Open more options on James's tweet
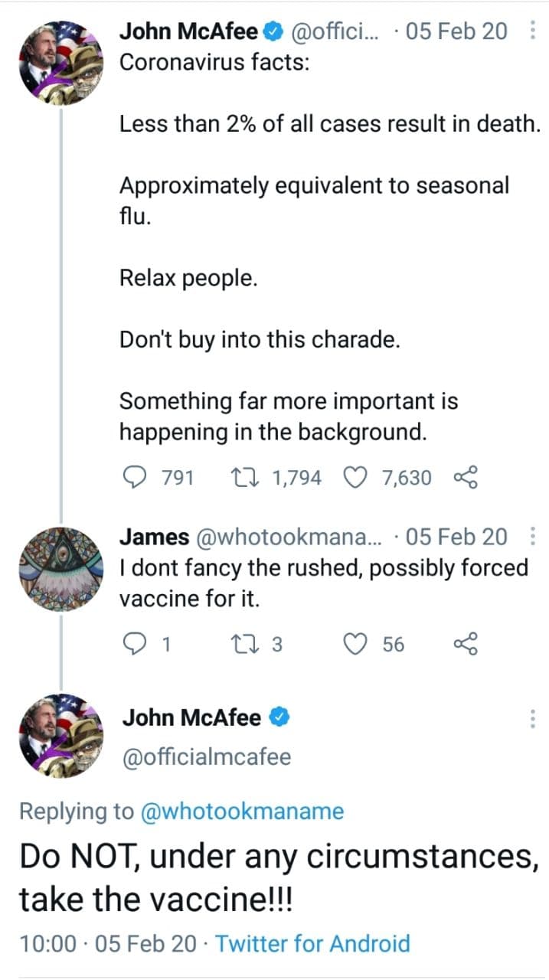 tap(533, 537)
